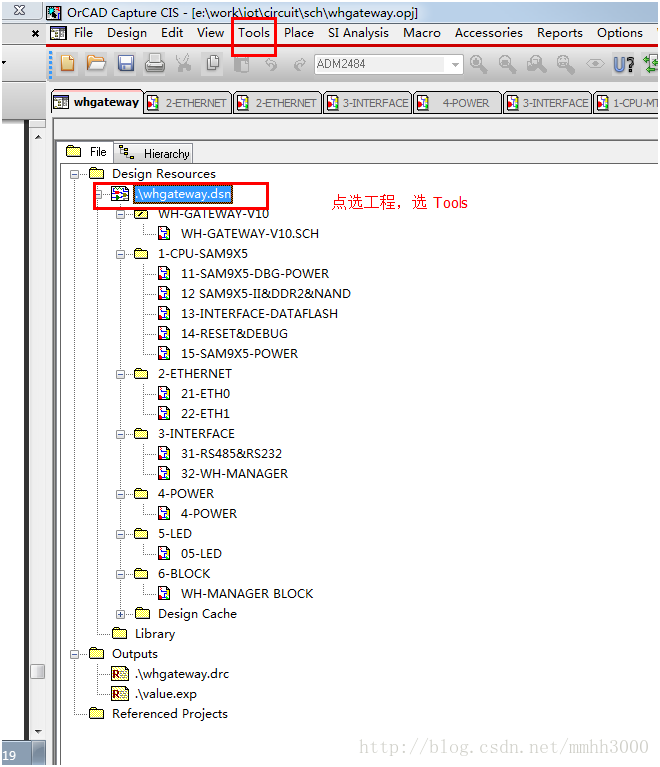This screenshot has height=767, width=660.
Task: Click the Copy toolbar icon
Action: click(x=213, y=64)
